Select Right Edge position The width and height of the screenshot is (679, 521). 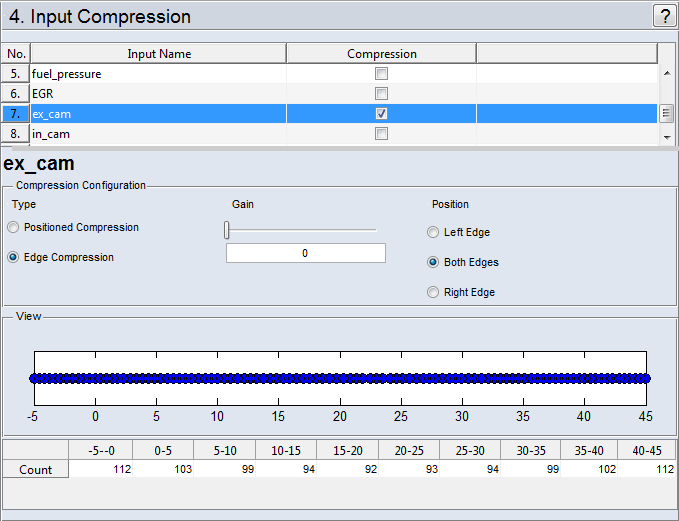coord(433,293)
